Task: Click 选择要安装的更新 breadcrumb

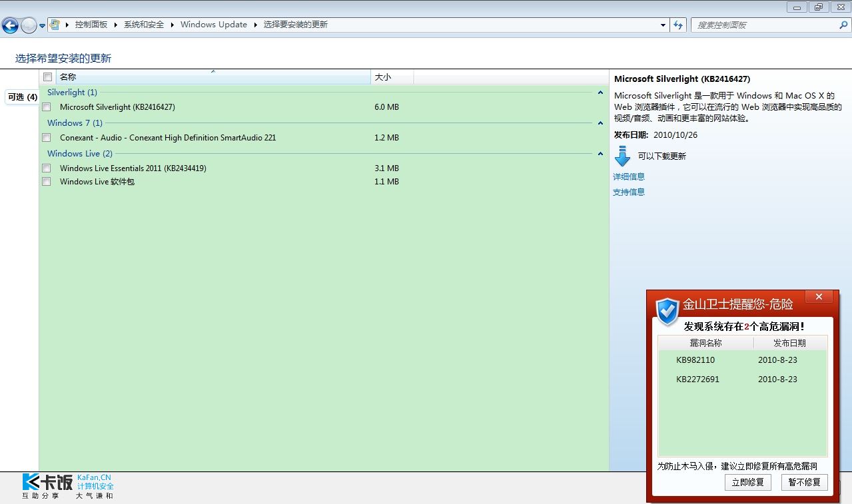Action: coord(296,25)
